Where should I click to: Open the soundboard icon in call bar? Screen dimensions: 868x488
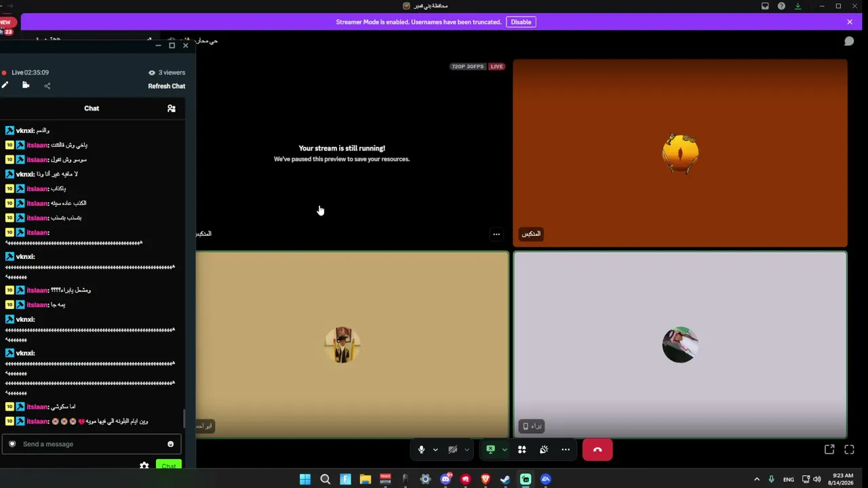click(544, 449)
